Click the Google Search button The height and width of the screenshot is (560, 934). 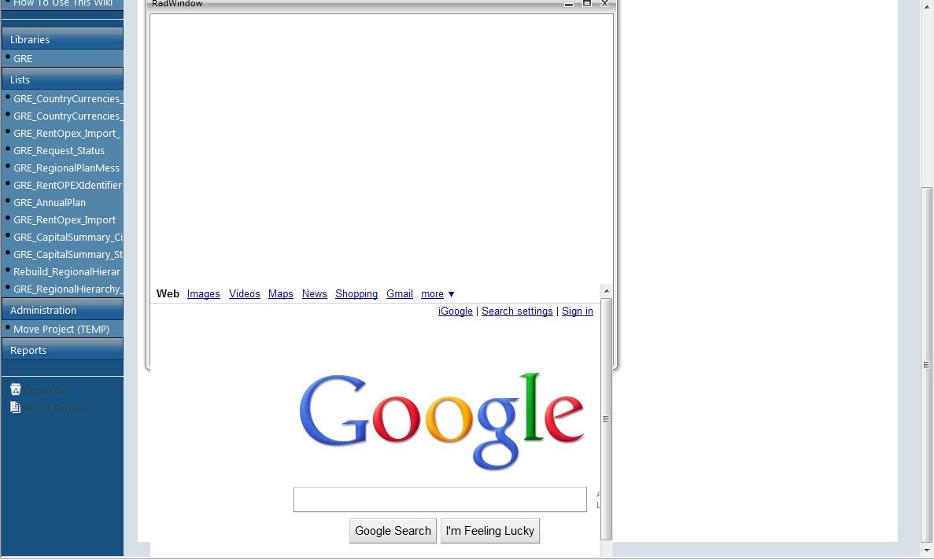pos(393,531)
